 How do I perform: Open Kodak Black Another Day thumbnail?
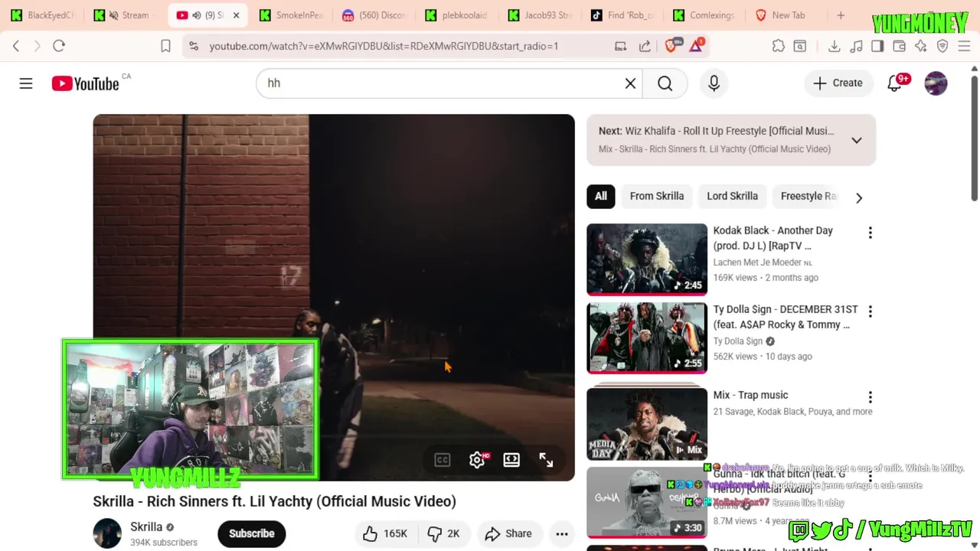tap(647, 259)
